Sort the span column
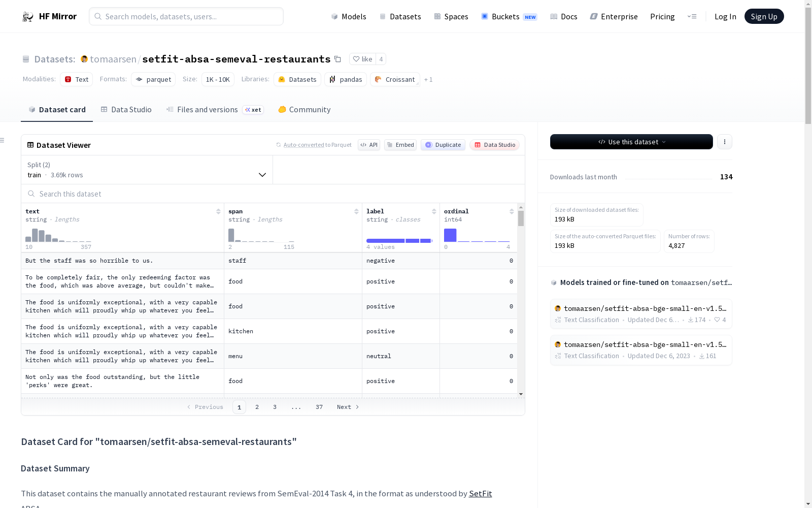This screenshot has height=508, width=812. 356,211
